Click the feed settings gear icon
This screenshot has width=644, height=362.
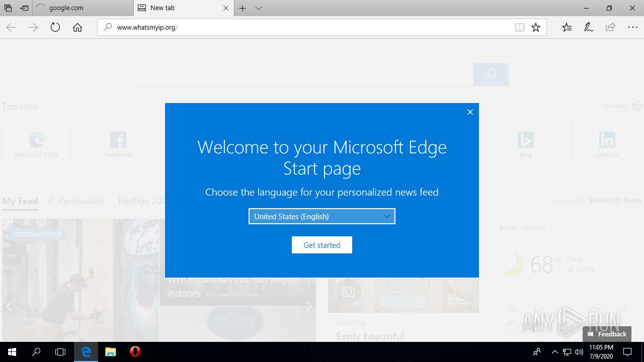637,106
